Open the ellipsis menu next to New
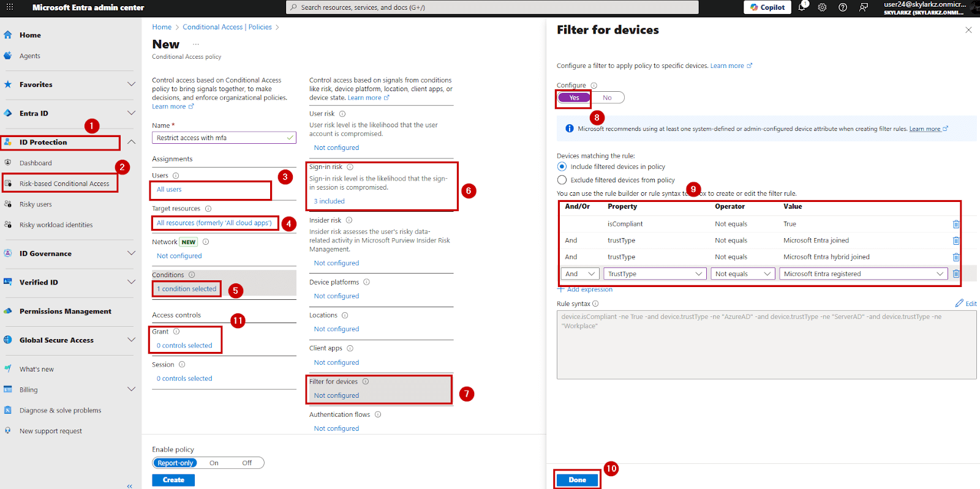This screenshot has height=489, width=980. (x=196, y=44)
